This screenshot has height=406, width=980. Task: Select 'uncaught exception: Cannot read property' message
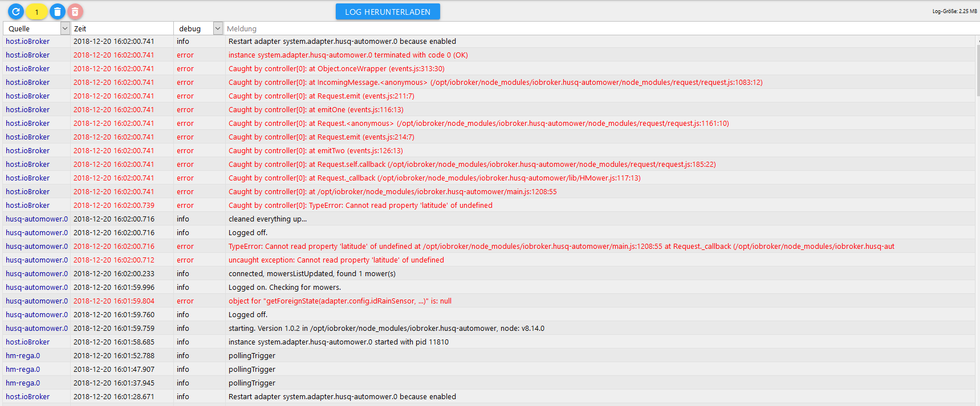pos(336,260)
